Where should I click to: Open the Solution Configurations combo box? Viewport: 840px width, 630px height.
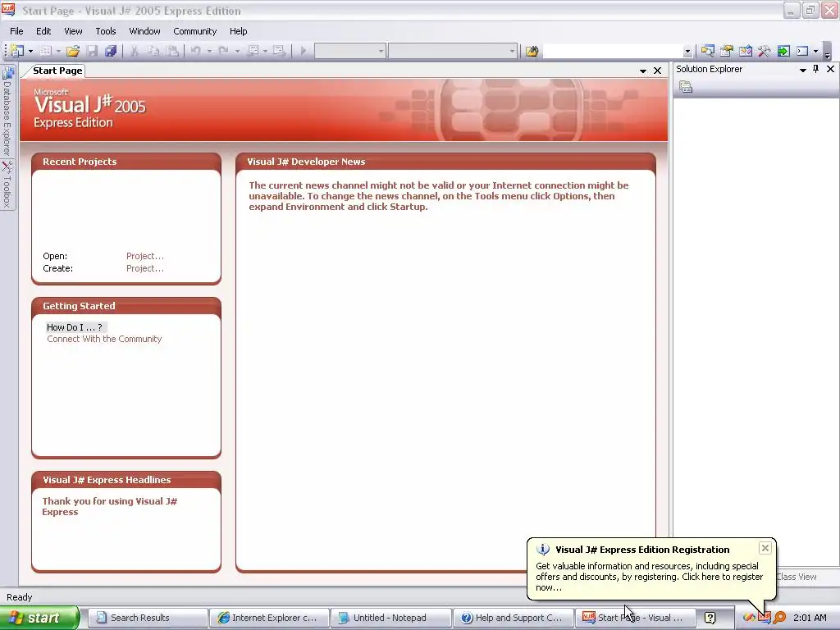[x=349, y=51]
